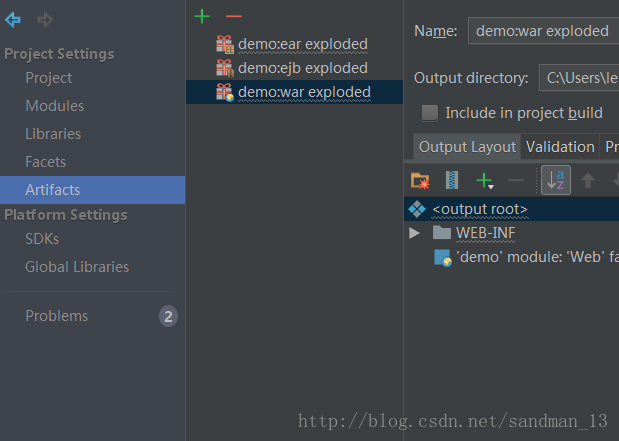Screen dimensions: 619x441
Task: Open the Problems section
Action: [57, 316]
